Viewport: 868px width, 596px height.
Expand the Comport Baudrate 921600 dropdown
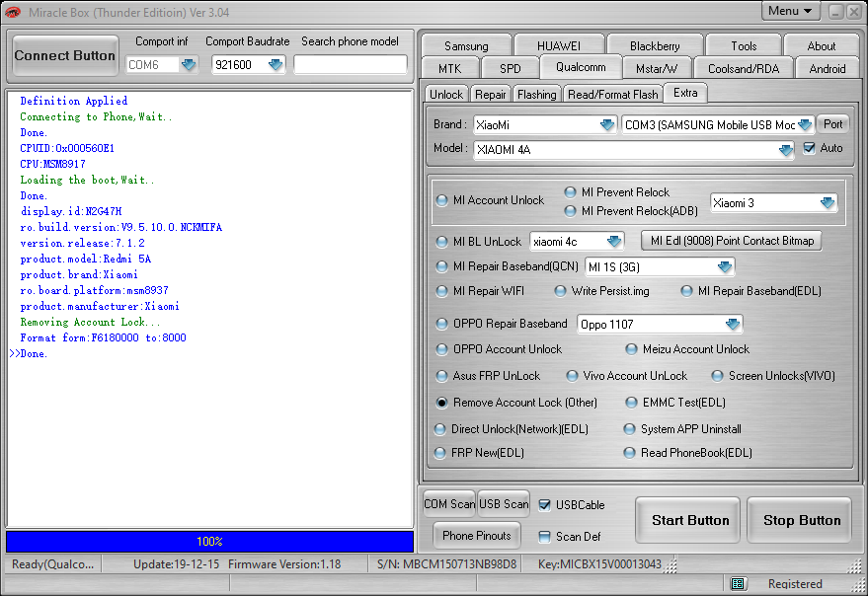pyautogui.click(x=276, y=65)
